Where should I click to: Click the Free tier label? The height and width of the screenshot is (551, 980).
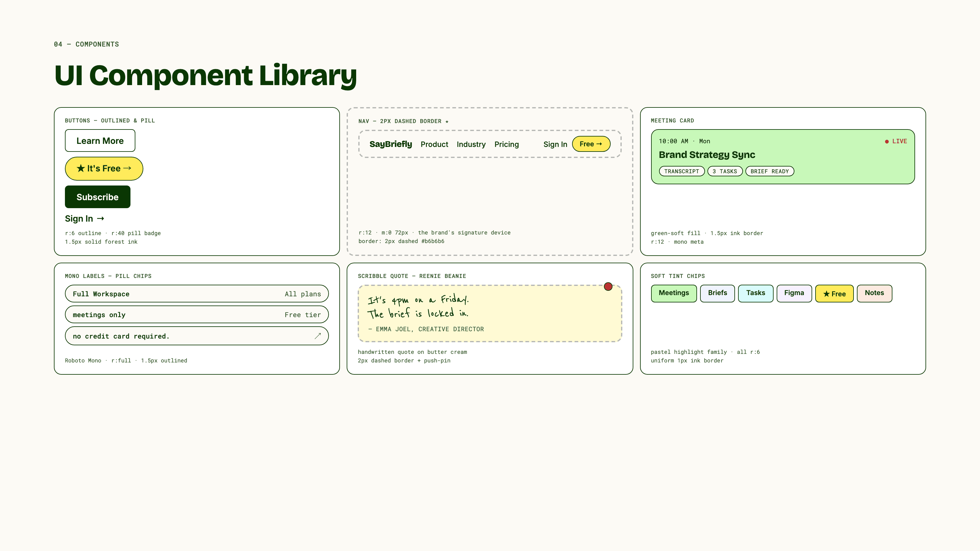tap(303, 315)
